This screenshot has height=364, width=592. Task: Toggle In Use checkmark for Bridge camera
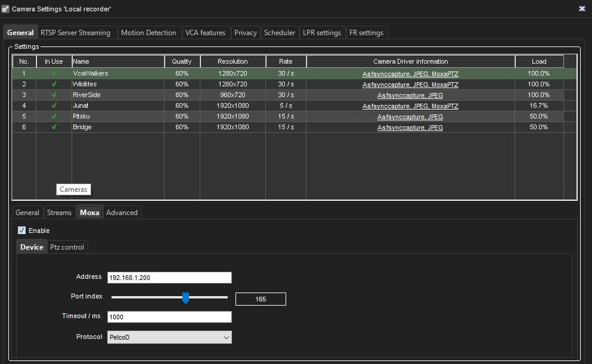(x=54, y=127)
